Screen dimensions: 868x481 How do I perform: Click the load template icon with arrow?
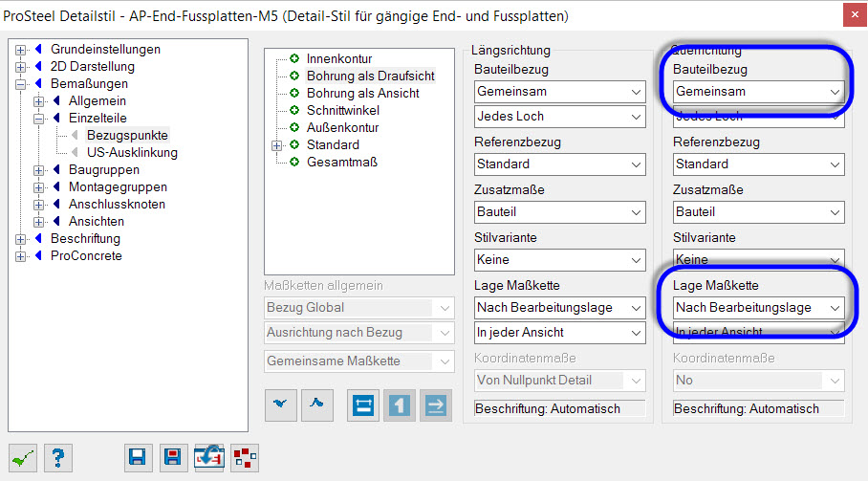(x=209, y=458)
